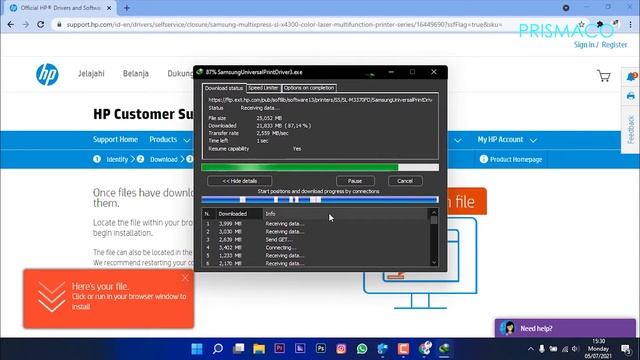
Task: Click the Sign in link
Action: coord(584,45)
